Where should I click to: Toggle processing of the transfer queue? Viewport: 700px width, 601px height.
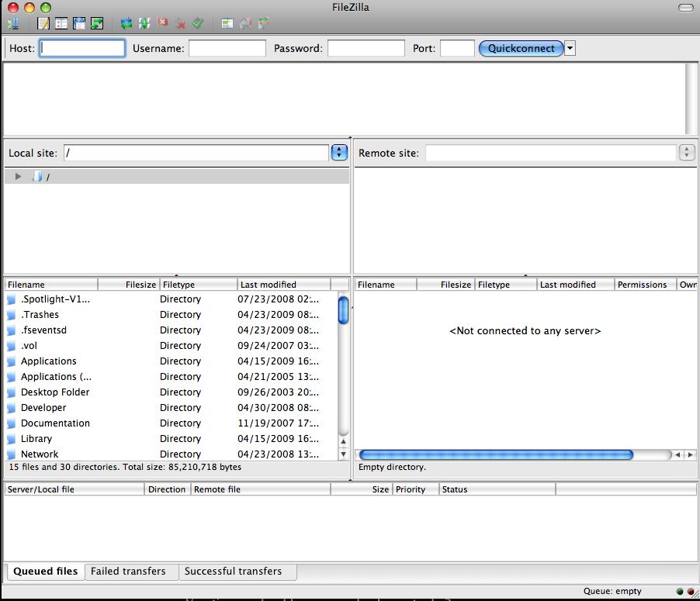[144, 23]
